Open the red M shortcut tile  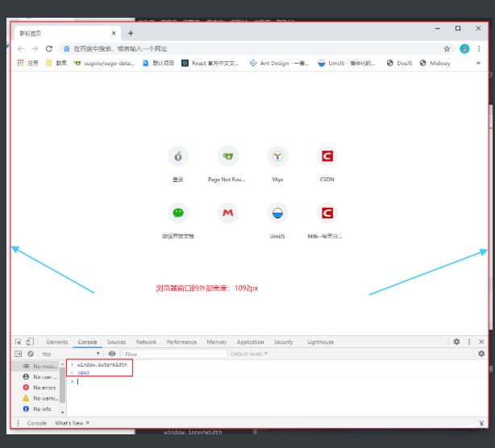click(227, 214)
